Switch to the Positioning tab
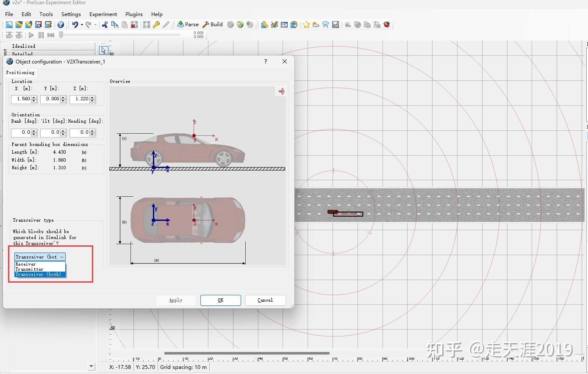Screen dimensions: 588x374 tap(20, 72)
